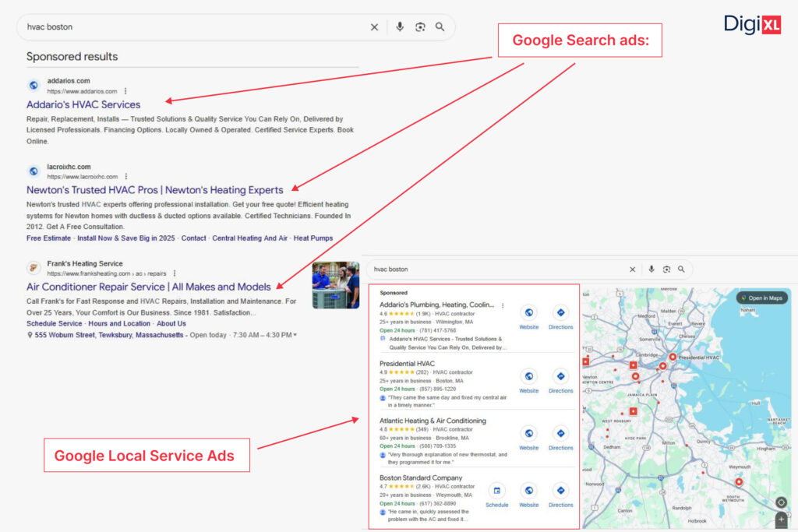Click the Directions icon for Boston Standard Company

coord(561,489)
